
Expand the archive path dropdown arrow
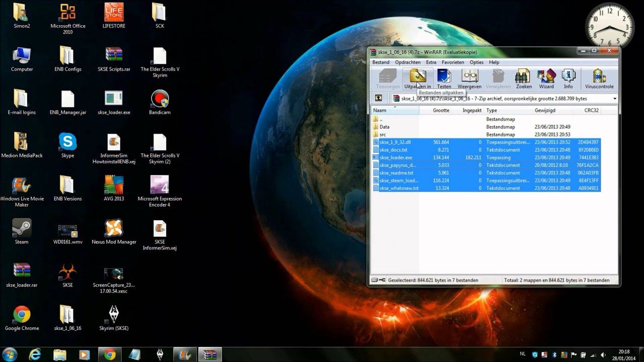coord(614,99)
